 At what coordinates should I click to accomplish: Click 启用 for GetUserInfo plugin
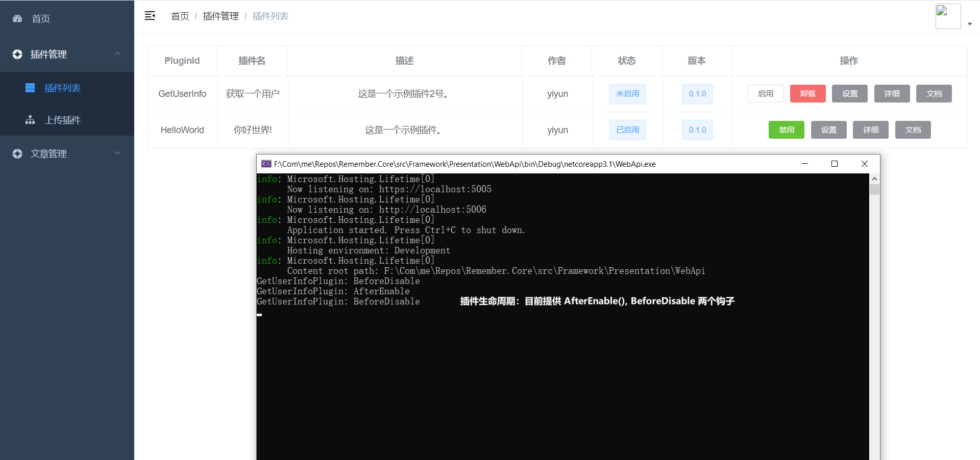(765, 93)
